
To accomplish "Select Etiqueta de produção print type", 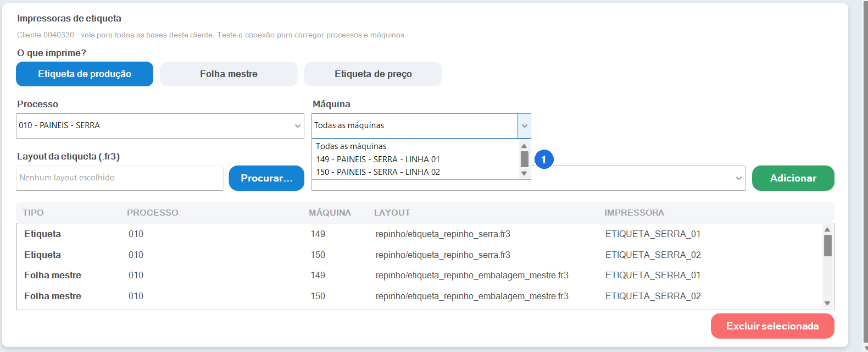I will coord(85,74).
